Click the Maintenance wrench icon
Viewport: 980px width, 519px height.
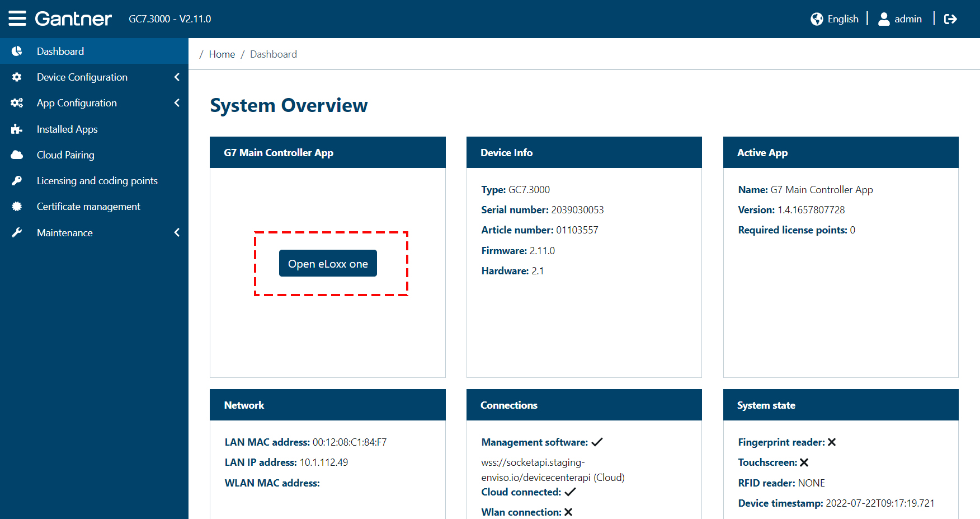17,232
